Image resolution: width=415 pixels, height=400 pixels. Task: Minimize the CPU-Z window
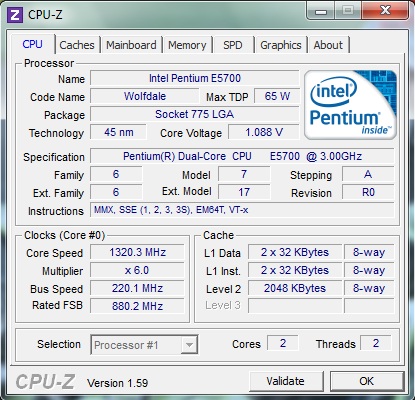[321, 11]
